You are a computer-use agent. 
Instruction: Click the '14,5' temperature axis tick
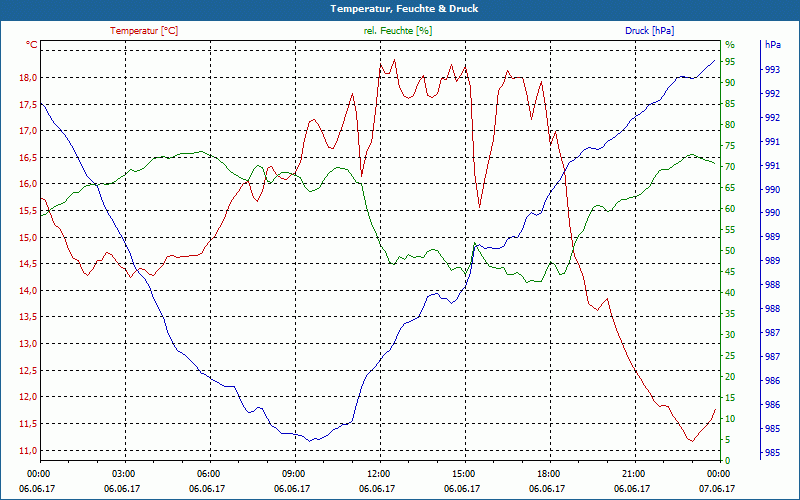pyautogui.click(x=28, y=264)
